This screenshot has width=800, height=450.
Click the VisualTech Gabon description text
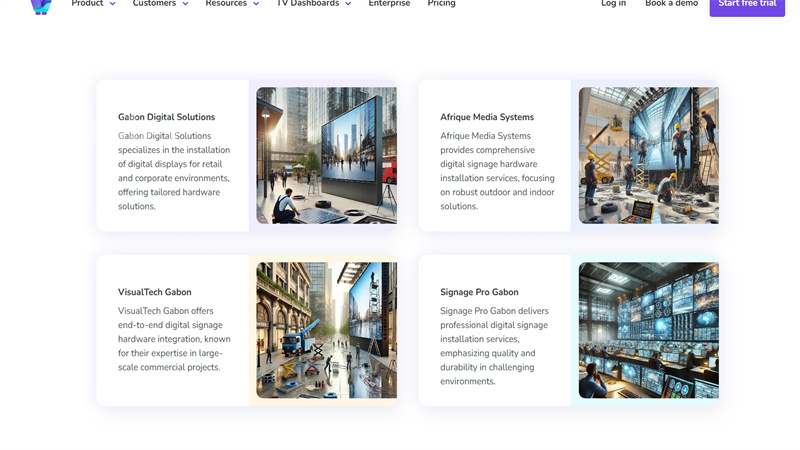point(174,339)
